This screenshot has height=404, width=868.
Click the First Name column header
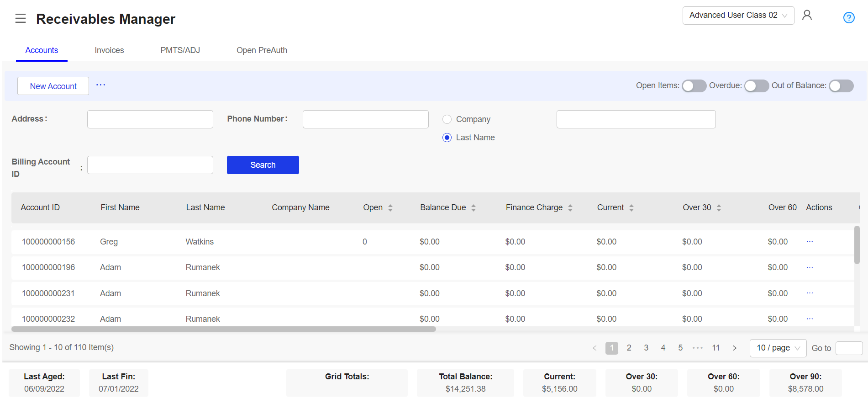120,207
